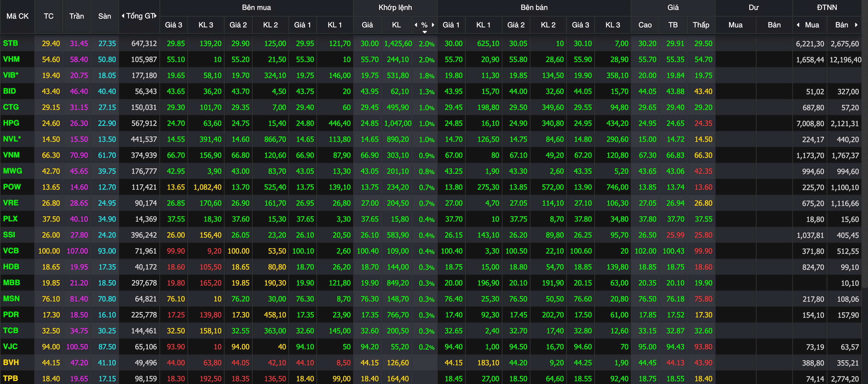868x384 pixels.
Task: Open the VHM stock symbol
Action: click(11, 59)
